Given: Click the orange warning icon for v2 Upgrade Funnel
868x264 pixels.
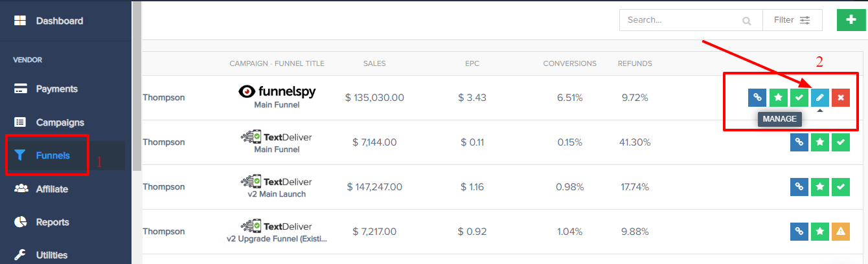Looking at the screenshot, I should (x=840, y=231).
